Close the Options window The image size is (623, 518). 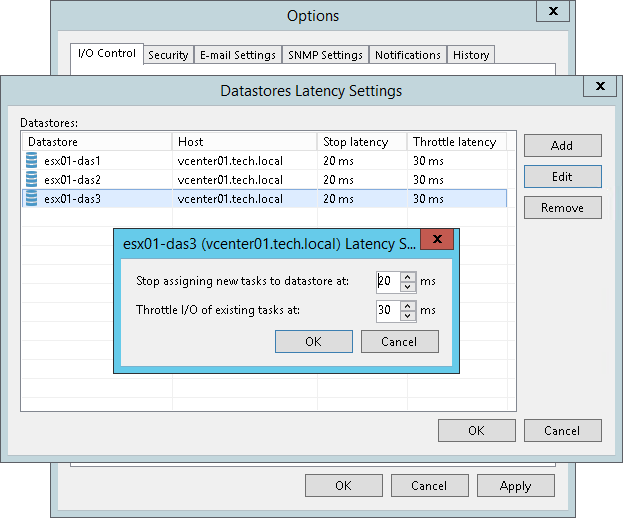[553, 11]
